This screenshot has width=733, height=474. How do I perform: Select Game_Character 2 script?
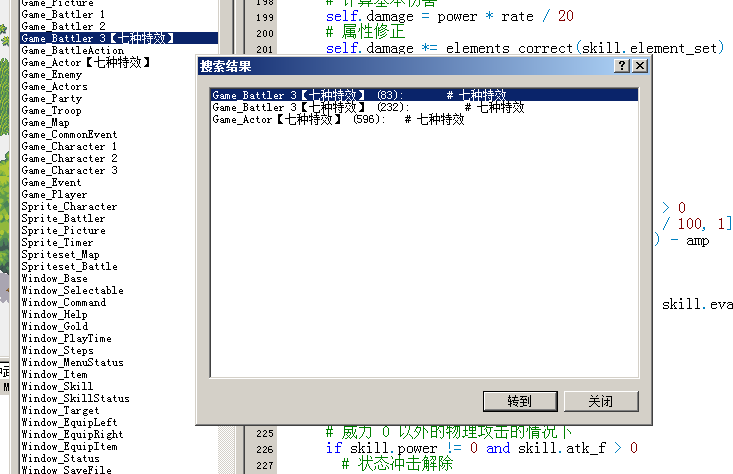[69, 158]
